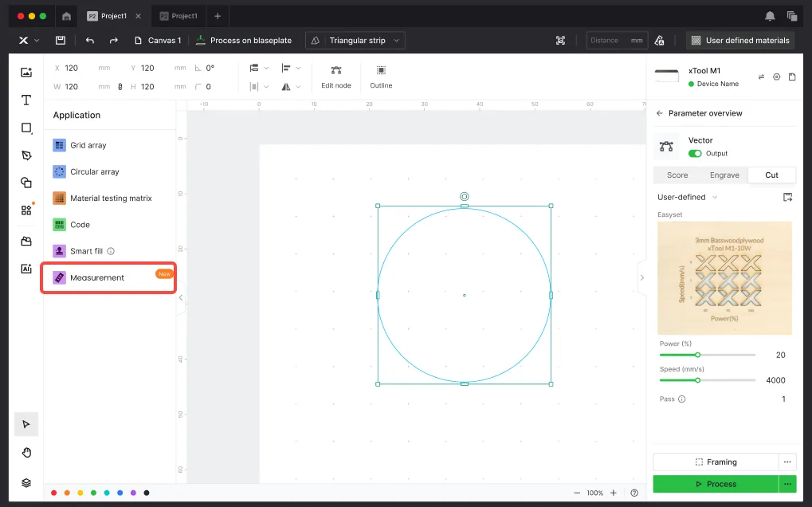
Task: Click the Outline tool
Action: coord(381,77)
